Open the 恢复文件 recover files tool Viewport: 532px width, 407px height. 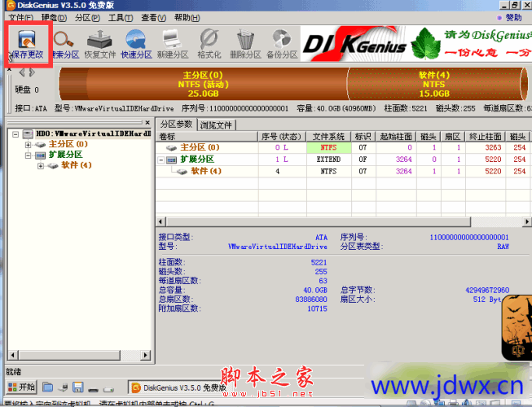click(99, 44)
